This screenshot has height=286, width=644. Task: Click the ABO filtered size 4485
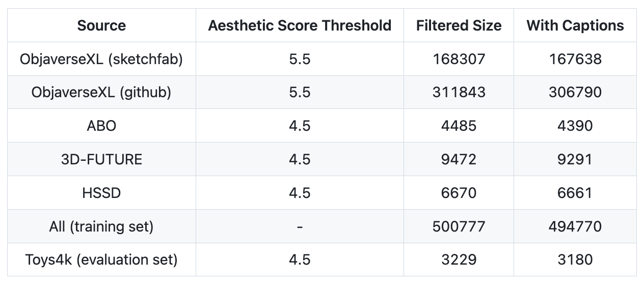pos(459,126)
